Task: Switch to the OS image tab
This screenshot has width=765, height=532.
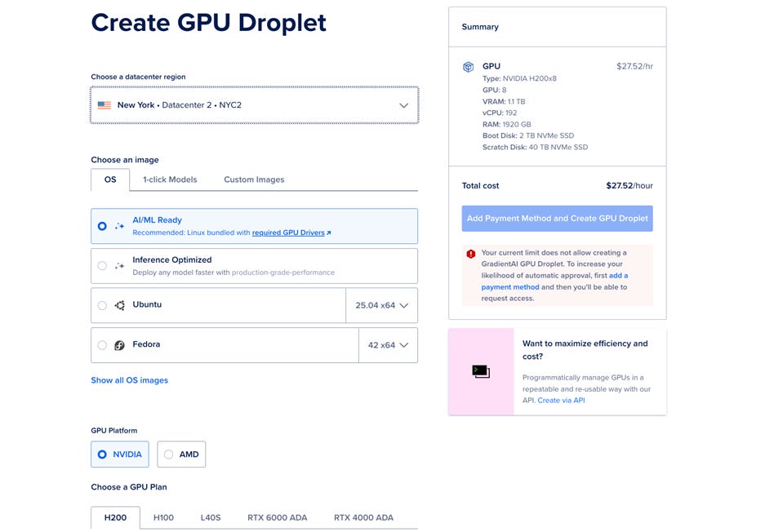Action: (x=110, y=180)
